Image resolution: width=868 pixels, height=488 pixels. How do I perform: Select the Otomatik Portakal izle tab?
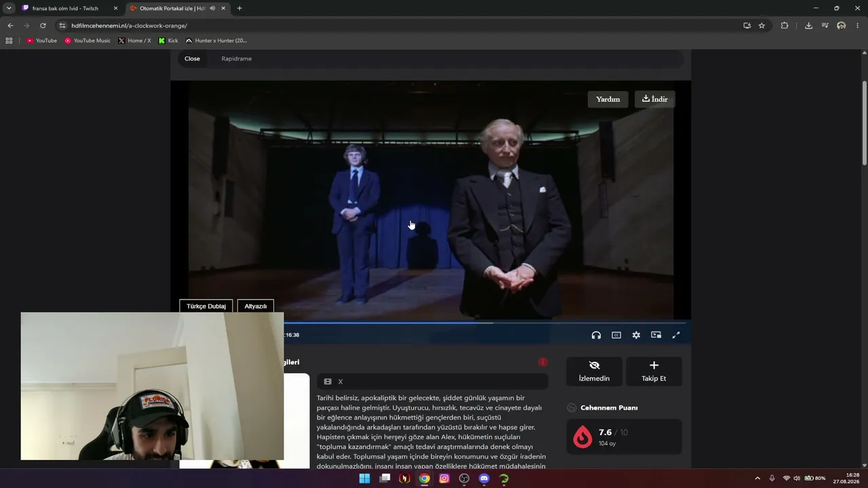tap(178, 8)
